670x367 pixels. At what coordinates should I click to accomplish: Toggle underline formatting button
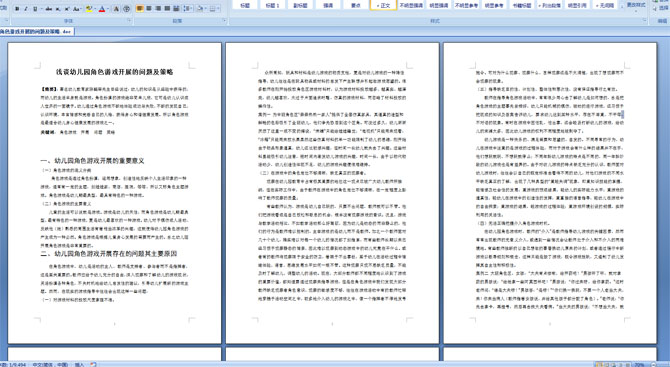[x=35, y=9]
